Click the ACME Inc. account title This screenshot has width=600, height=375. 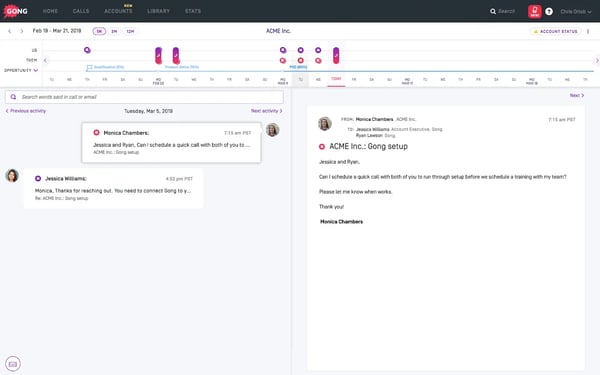point(278,31)
